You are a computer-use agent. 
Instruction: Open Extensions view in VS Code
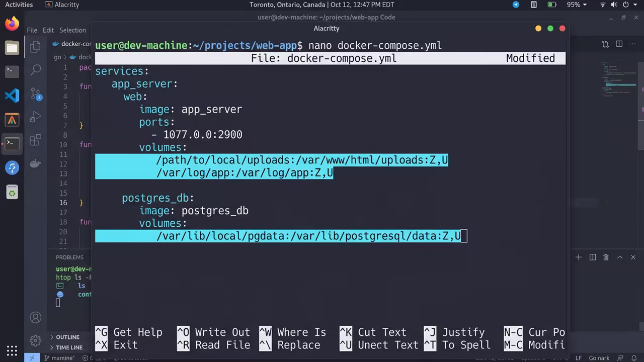coord(35,141)
